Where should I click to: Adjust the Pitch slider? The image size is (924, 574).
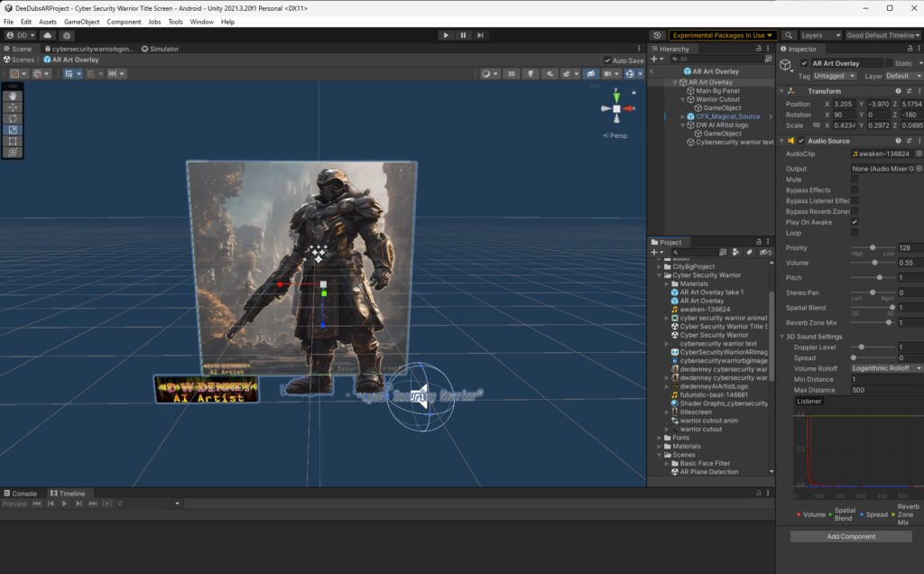(873, 278)
